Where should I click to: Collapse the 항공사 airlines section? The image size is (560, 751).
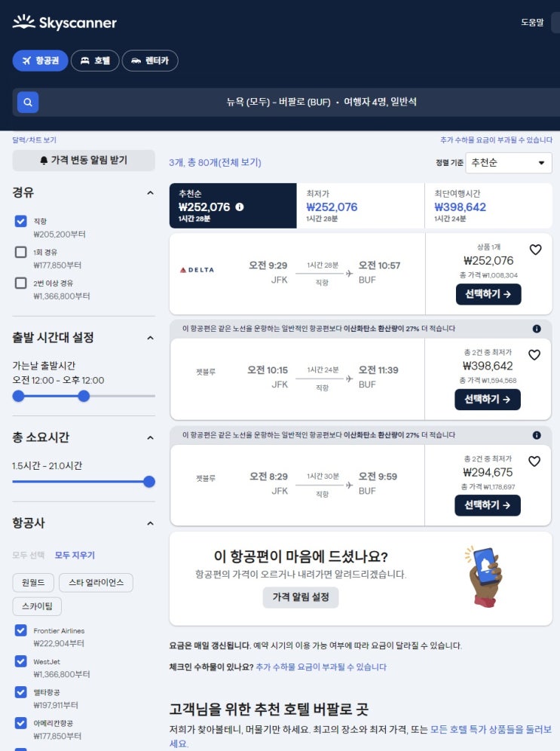coord(150,523)
